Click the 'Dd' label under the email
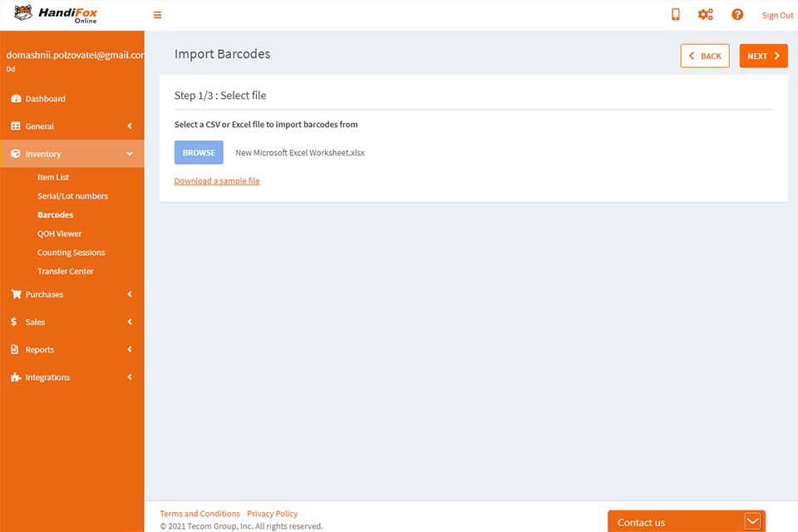The height and width of the screenshot is (532, 798). coord(11,69)
